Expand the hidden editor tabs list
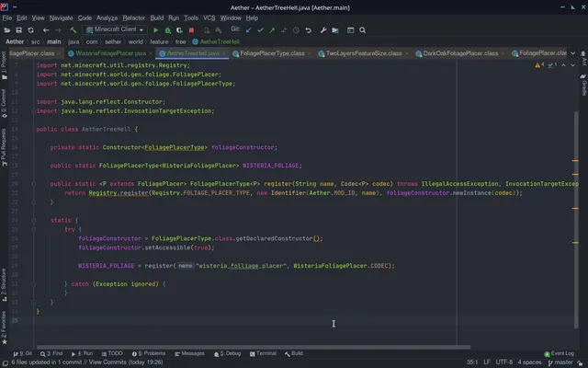The height and width of the screenshot is (368, 588). [572, 53]
